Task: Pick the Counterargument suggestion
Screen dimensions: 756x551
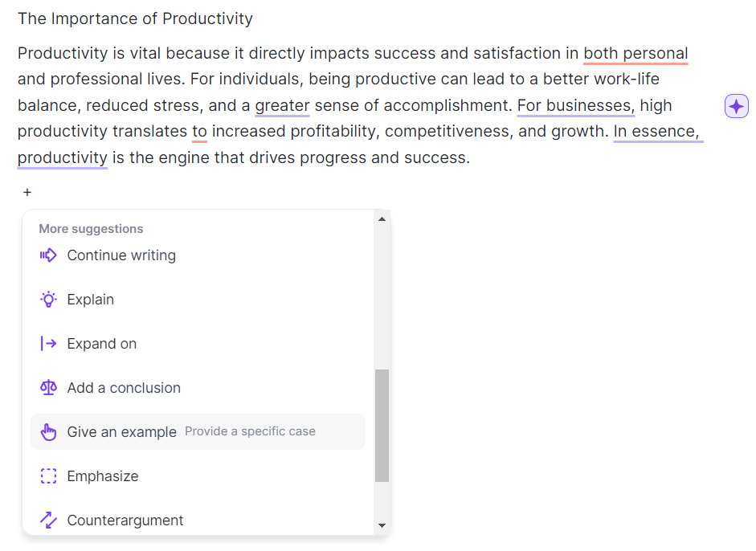Action: (125, 520)
